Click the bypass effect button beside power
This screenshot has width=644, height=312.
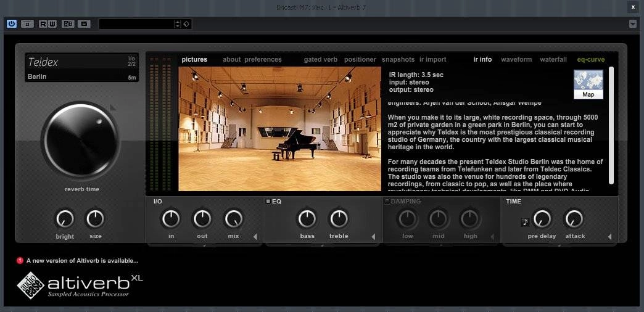(x=28, y=24)
